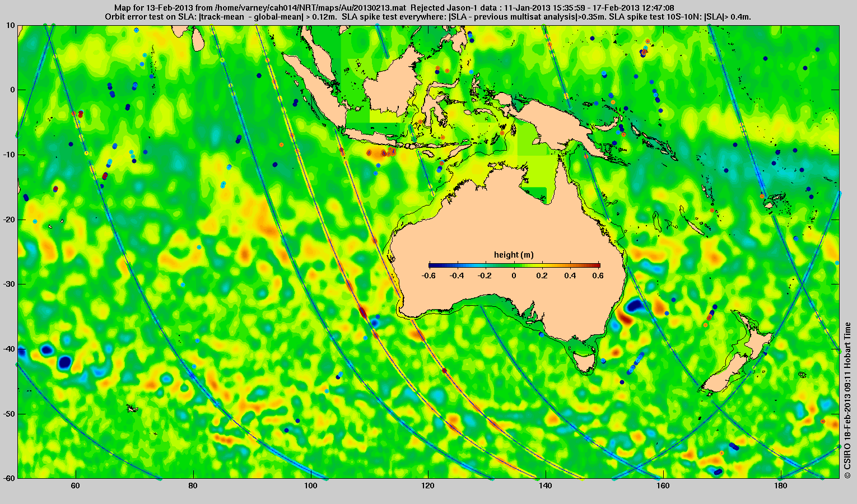The width and height of the screenshot is (857, 504).
Task: Click longitude axis label 160
Action: click(663, 486)
